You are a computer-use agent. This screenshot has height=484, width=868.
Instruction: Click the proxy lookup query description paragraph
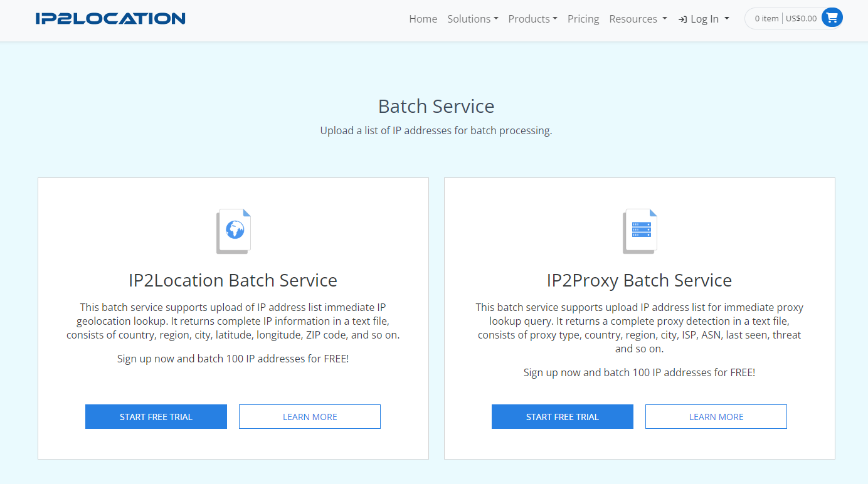640,328
